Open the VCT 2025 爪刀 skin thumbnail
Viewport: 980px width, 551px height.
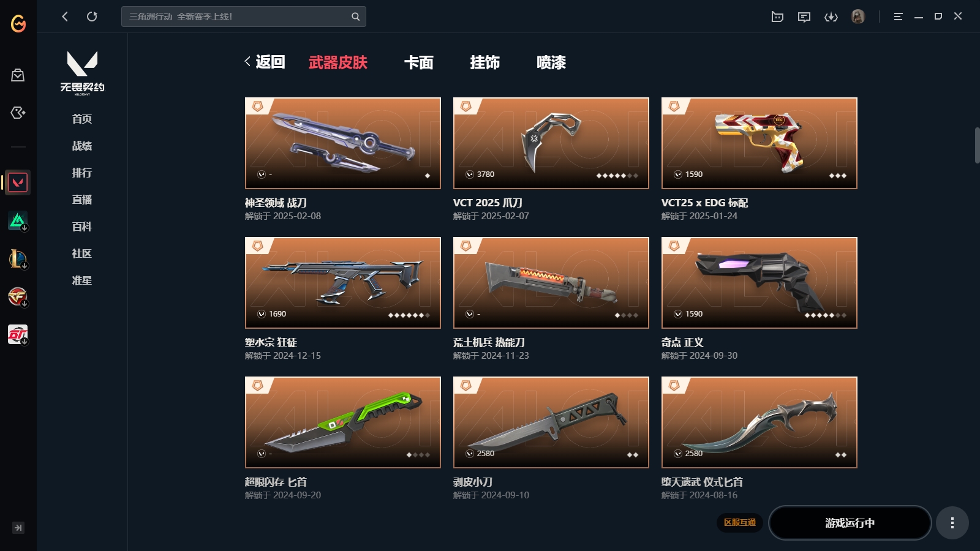[551, 143]
